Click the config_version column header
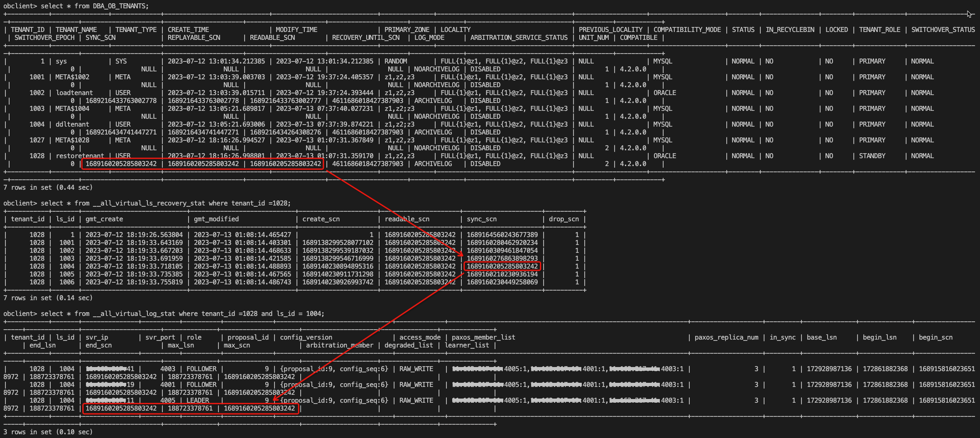The image size is (980, 438). click(x=306, y=337)
